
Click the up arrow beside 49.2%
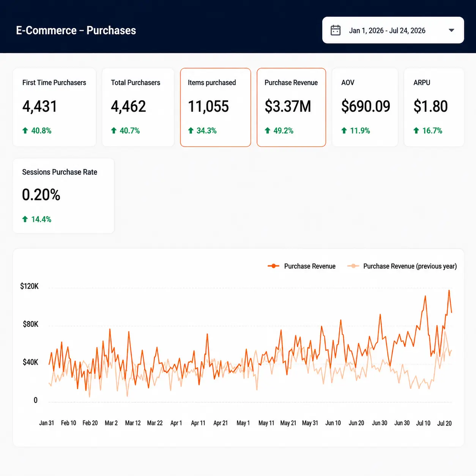(x=267, y=131)
